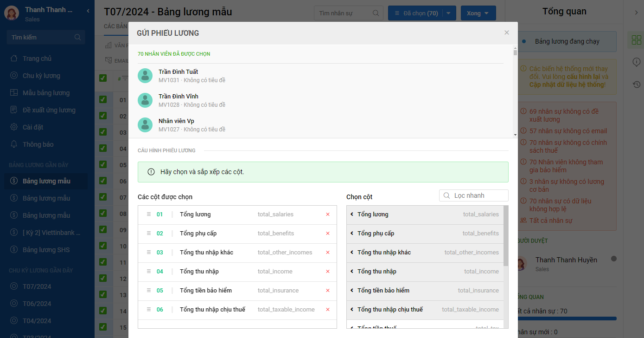
Task: Click the Tất cả nhân sự progress bar
Action: coord(566,318)
